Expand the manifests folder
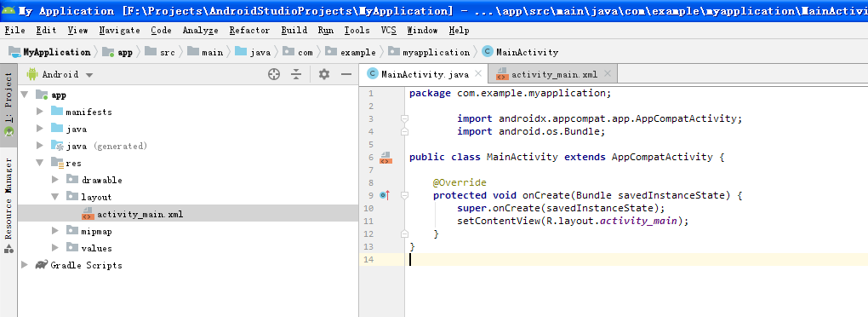The image size is (868, 317). click(x=40, y=112)
